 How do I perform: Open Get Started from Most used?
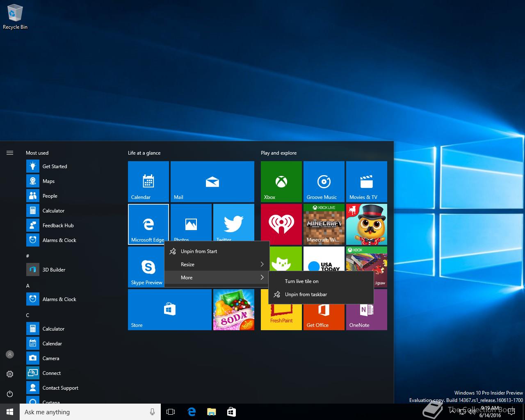tap(74, 166)
